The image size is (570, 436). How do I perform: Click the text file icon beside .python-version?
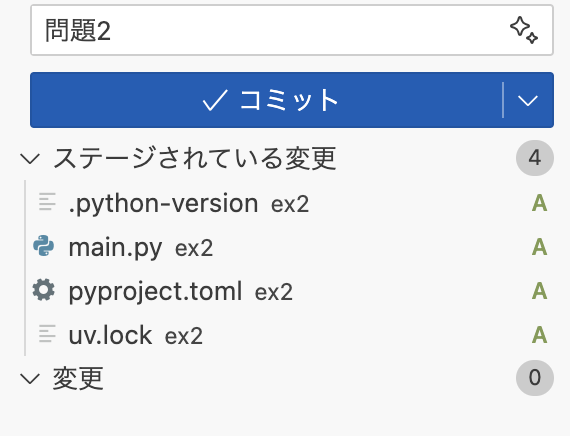pos(47,202)
